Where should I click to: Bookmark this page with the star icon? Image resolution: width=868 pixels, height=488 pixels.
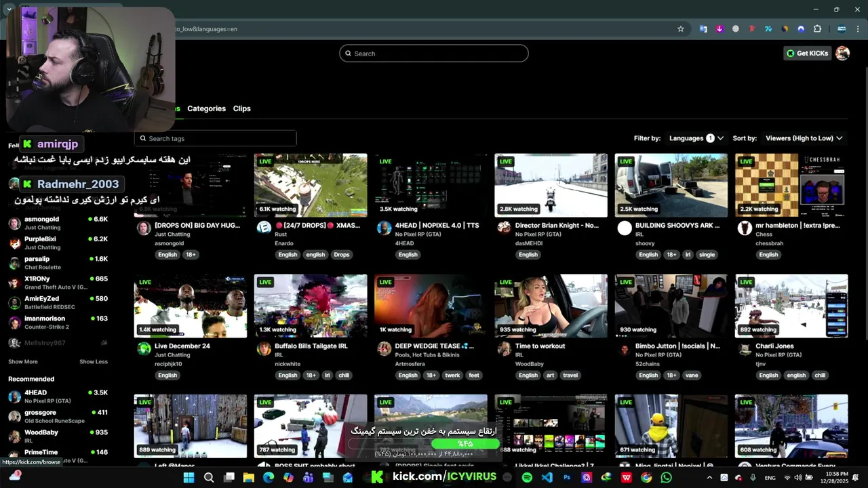[681, 28]
